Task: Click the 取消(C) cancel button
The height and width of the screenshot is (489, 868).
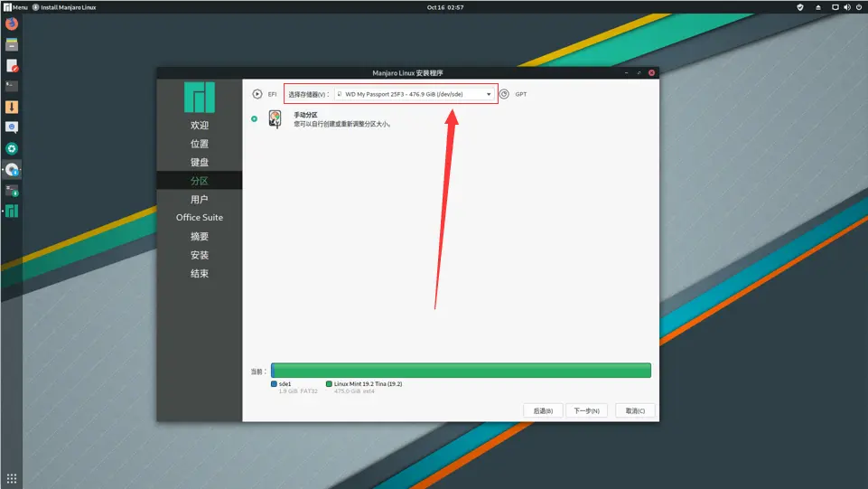Action: 635,410
